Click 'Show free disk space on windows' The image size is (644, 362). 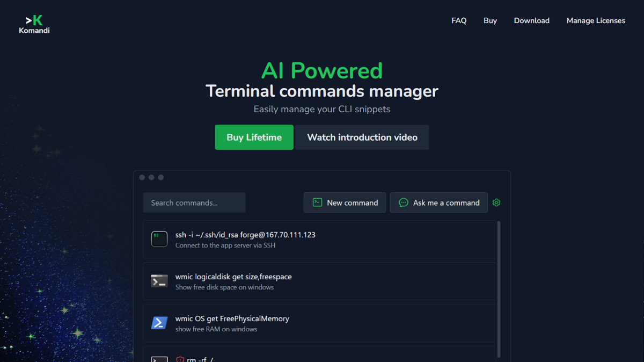(x=224, y=287)
